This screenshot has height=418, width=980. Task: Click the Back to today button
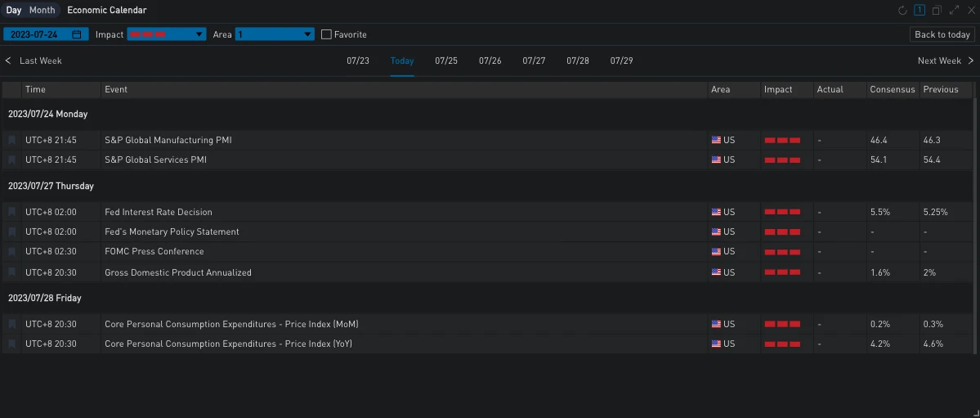(x=942, y=34)
